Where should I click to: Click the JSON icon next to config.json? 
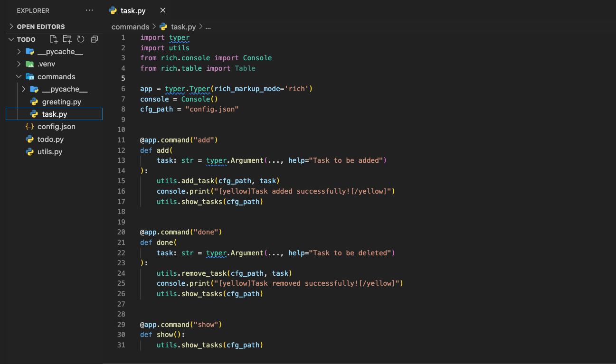(29, 126)
